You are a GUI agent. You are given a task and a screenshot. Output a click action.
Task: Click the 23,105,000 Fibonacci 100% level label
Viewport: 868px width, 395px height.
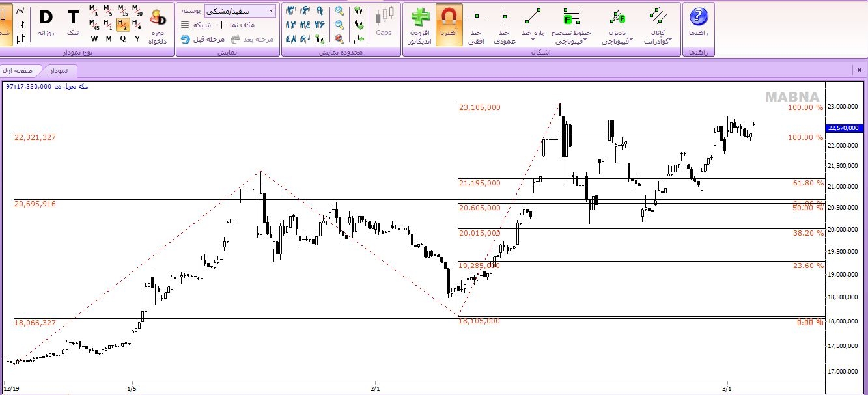point(480,107)
